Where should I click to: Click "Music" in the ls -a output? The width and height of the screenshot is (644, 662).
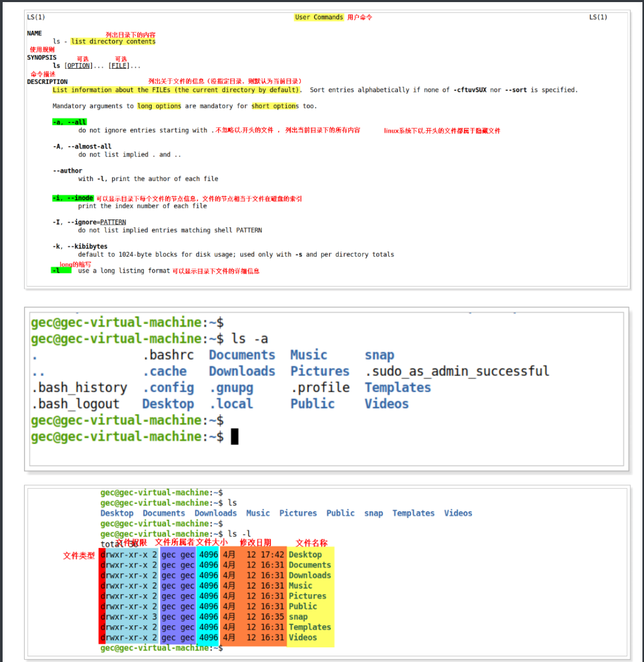309,355
